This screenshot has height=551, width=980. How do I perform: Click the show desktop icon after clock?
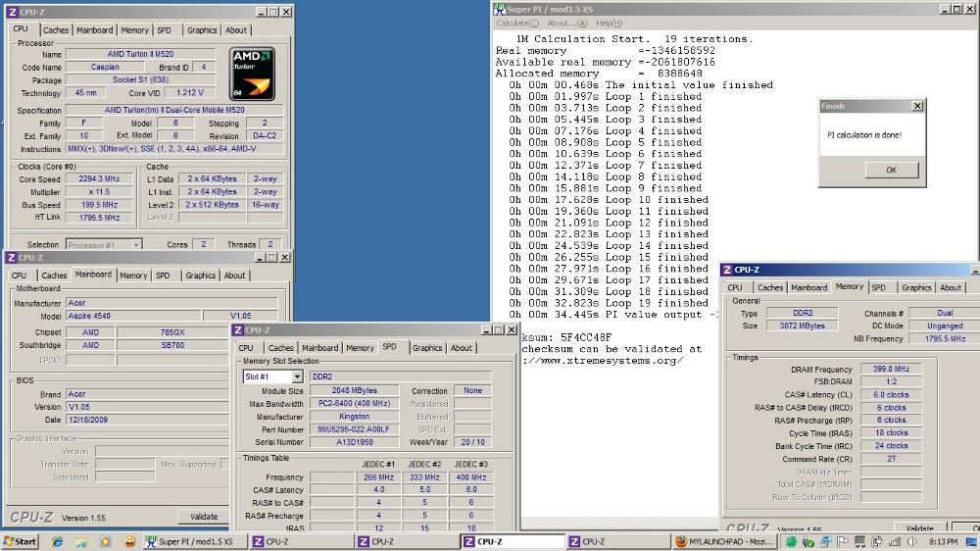pyautogui.click(x=971, y=541)
